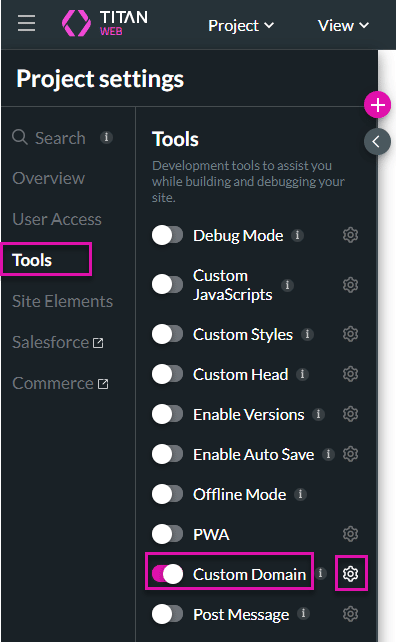The height and width of the screenshot is (642, 396).
Task: Show Custom JavaScripts info icon
Action: click(x=287, y=285)
